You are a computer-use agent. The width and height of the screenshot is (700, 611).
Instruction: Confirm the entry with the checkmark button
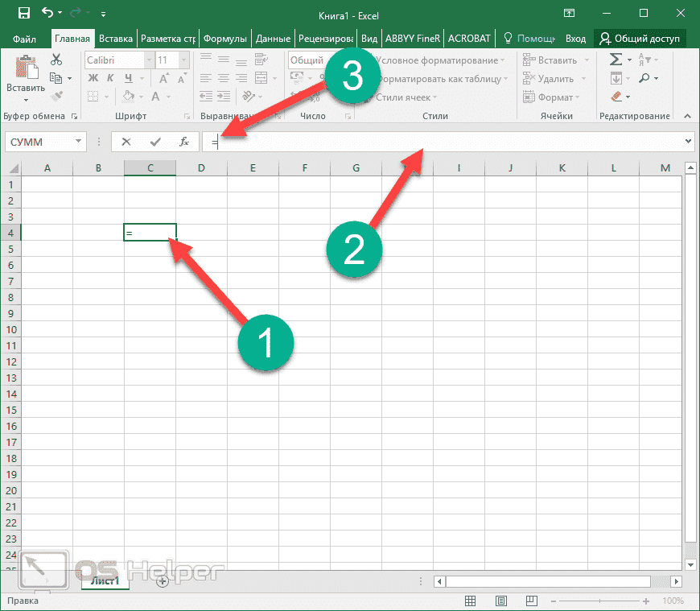(154, 142)
